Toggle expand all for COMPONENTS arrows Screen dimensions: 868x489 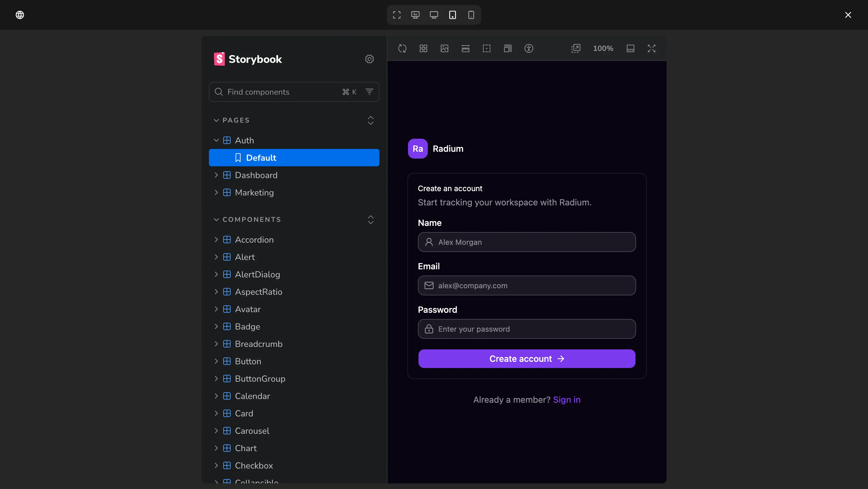[371, 220]
